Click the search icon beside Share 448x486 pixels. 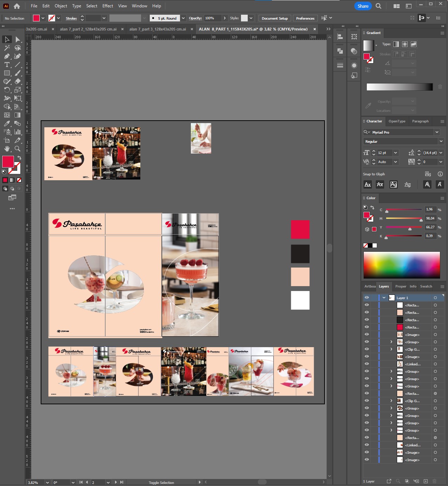pyautogui.click(x=379, y=6)
